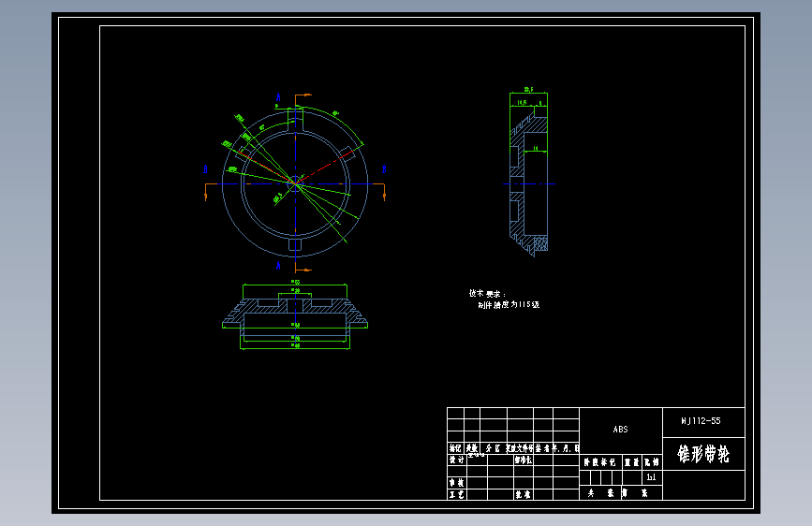Select the 23.5 dimension atop the side section
812x526 pixels.
528,90
